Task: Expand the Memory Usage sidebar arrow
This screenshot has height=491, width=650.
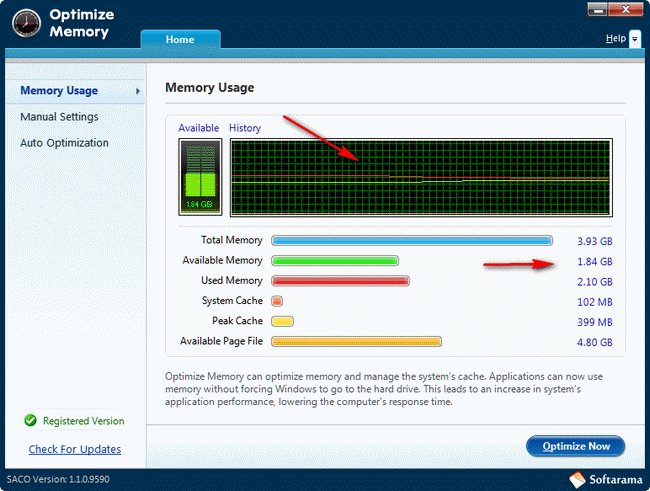Action: point(138,91)
